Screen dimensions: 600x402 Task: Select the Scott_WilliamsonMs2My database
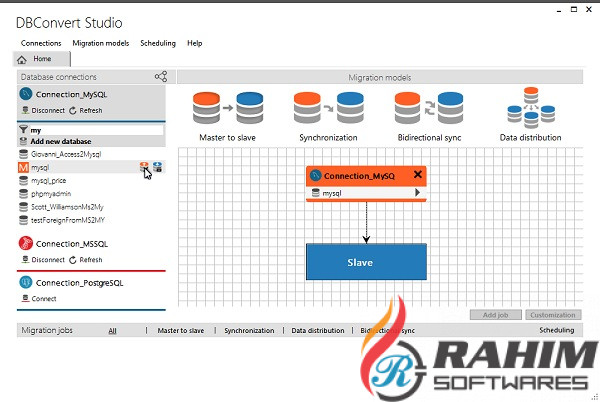(x=67, y=207)
